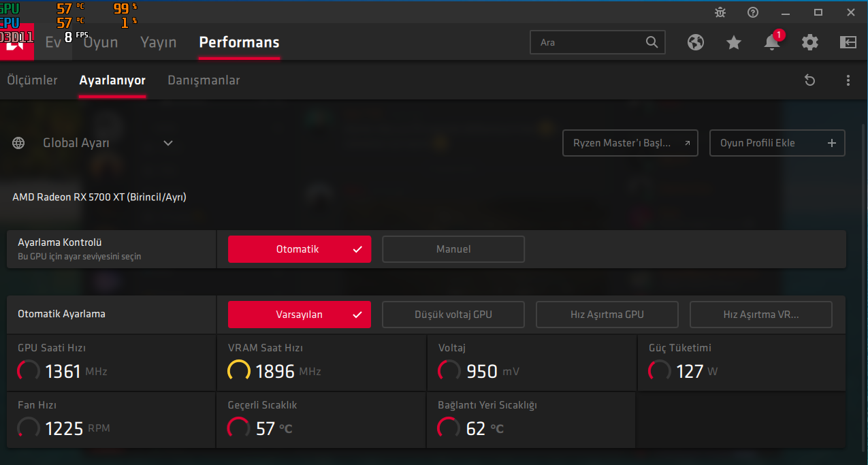Click the Otomatik Ayarlama label

tap(61, 315)
